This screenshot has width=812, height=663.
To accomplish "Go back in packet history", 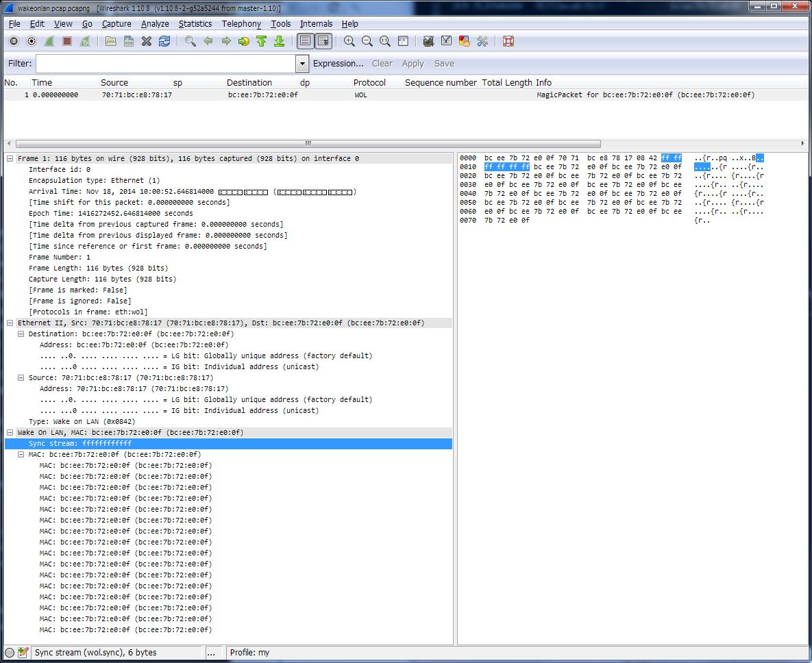I will click(208, 41).
